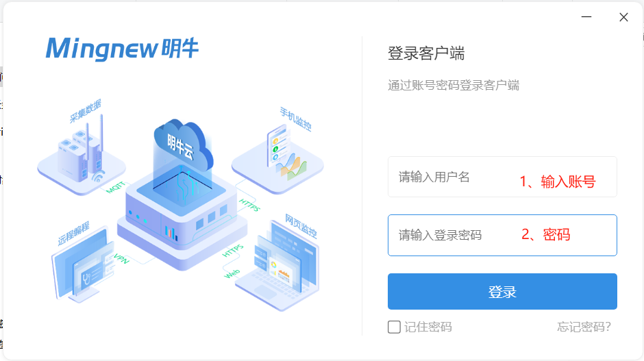Screen dimensions: 644x361
Task: Click the blue 登录 button
Action: tap(502, 292)
